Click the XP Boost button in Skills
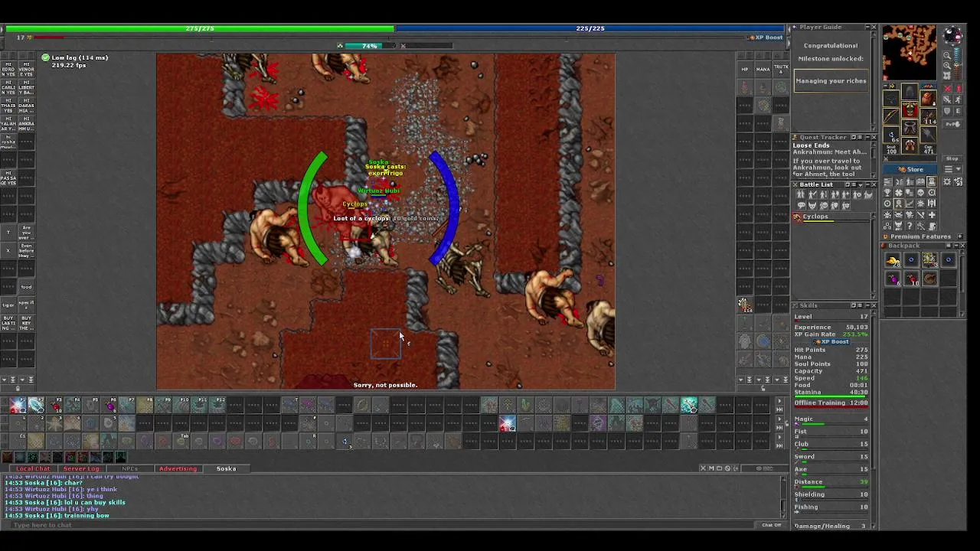The height and width of the screenshot is (551, 980). (831, 341)
